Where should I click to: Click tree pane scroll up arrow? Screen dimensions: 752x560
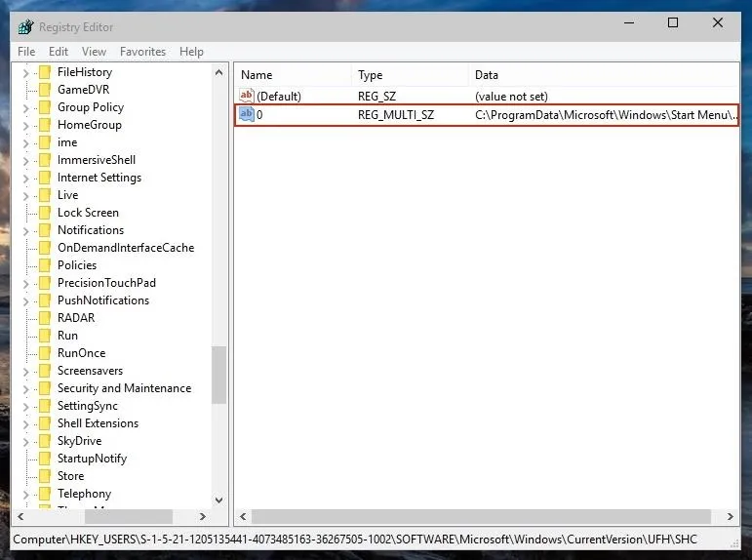(219, 72)
